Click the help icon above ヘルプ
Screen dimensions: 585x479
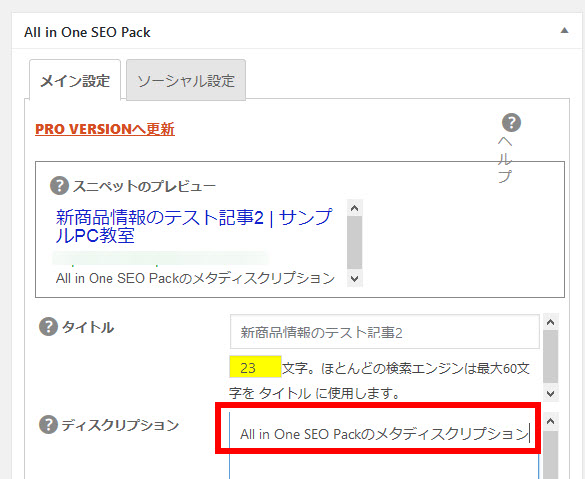pyautogui.click(x=511, y=123)
